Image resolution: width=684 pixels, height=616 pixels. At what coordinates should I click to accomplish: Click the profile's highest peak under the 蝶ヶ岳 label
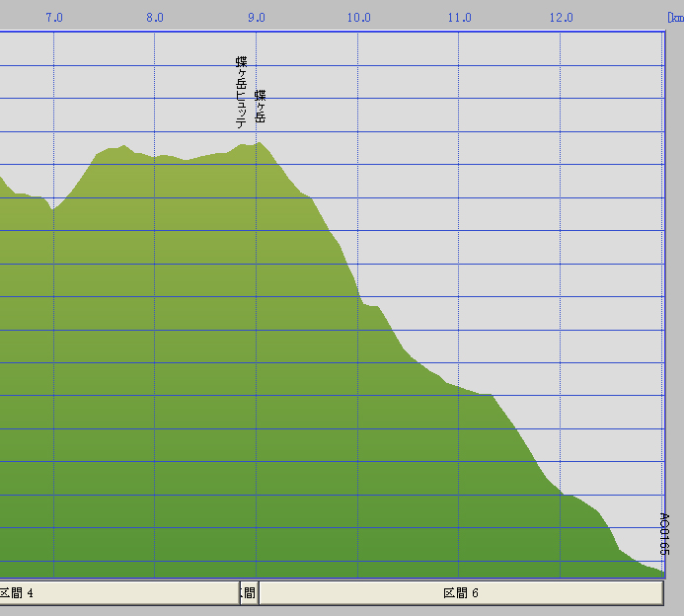(260, 143)
